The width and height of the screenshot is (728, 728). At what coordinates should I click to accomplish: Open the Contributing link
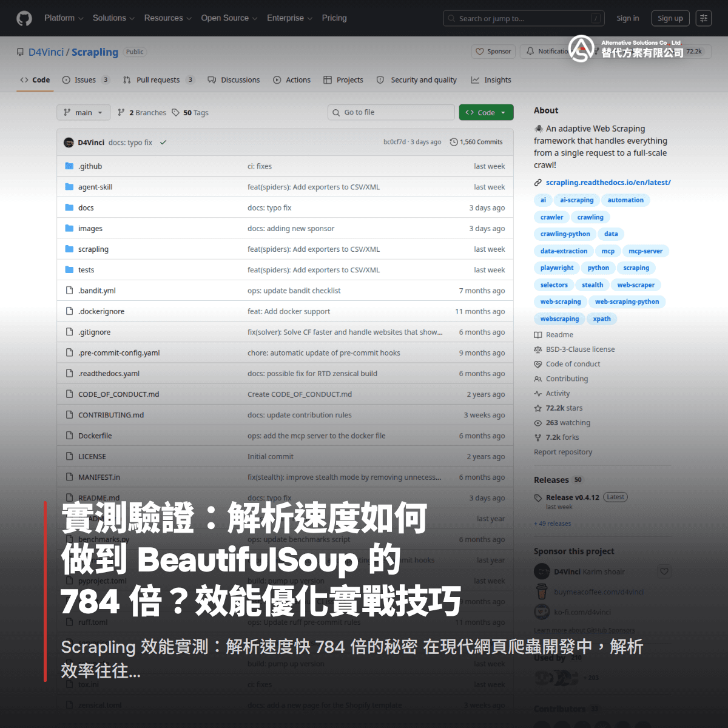pyautogui.click(x=567, y=379)
